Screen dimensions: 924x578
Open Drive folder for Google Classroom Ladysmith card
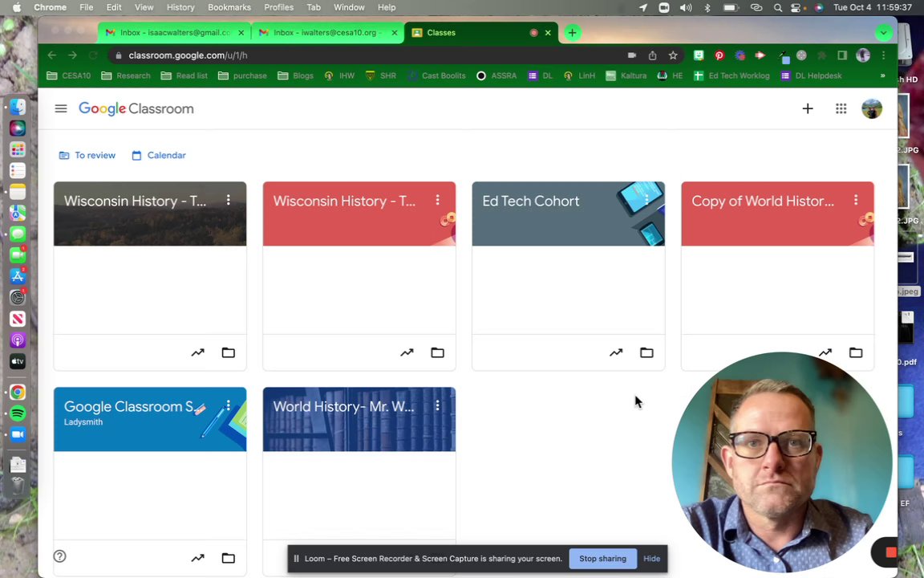[x=228, y=558]
